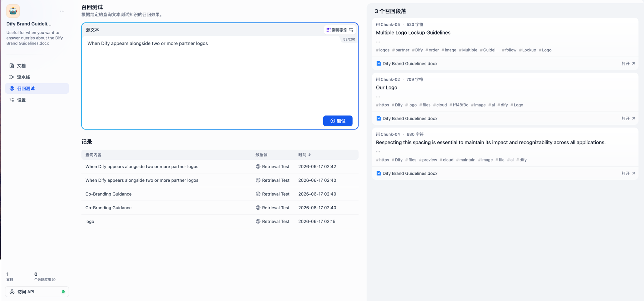
Task: Click the '3 个召回段落' heading
Action: point(390,11)
